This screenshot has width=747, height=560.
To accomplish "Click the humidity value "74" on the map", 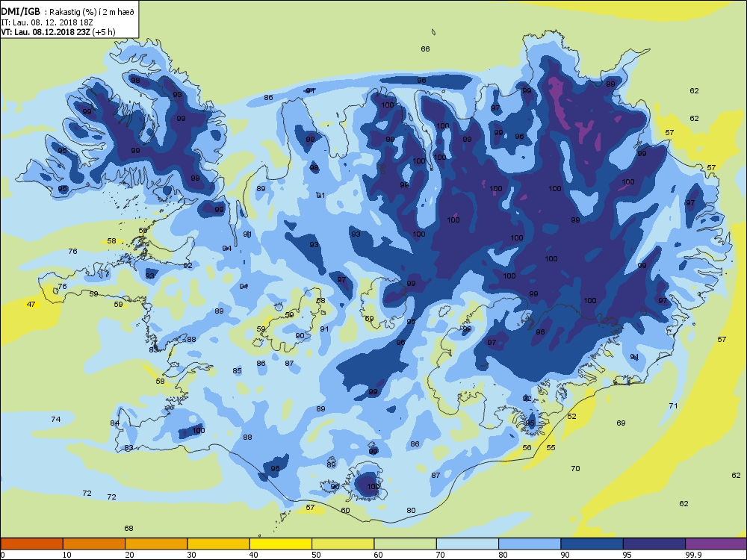I will (56, 419).
